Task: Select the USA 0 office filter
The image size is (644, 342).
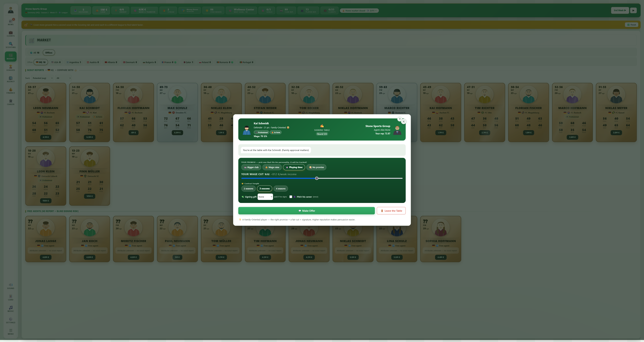Action: click(x=56, y=62)
